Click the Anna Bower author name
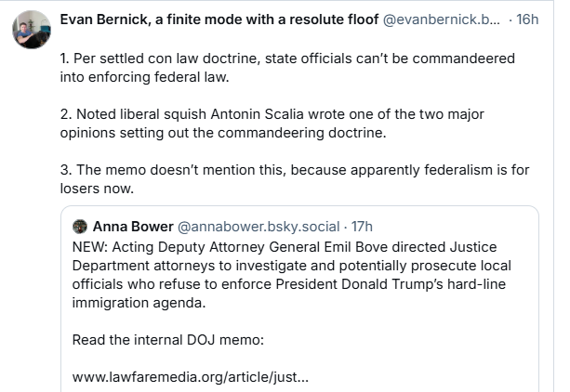The width and height of the screenshot is (570, 392). coord(133,227)
